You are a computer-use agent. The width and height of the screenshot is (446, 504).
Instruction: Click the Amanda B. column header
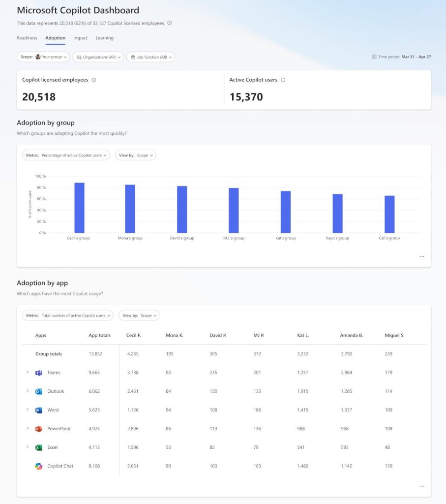[351, 335]
